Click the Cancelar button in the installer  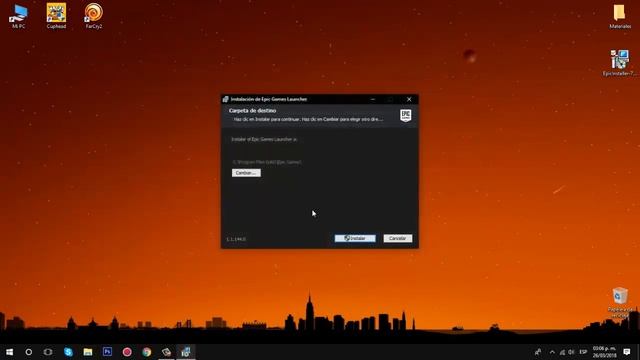point(398,238)
